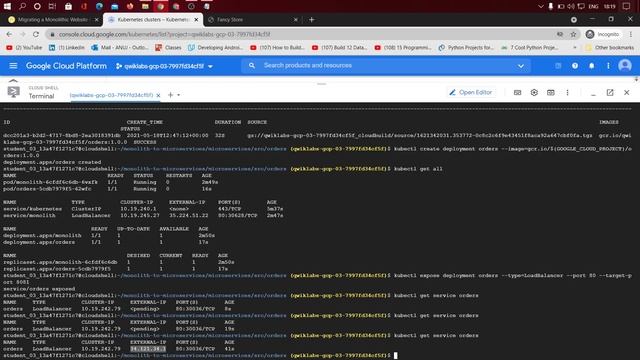Open dropdown arrow next to new session plus
Viewport: 640px width, 360px height.
tap(178, 95)
